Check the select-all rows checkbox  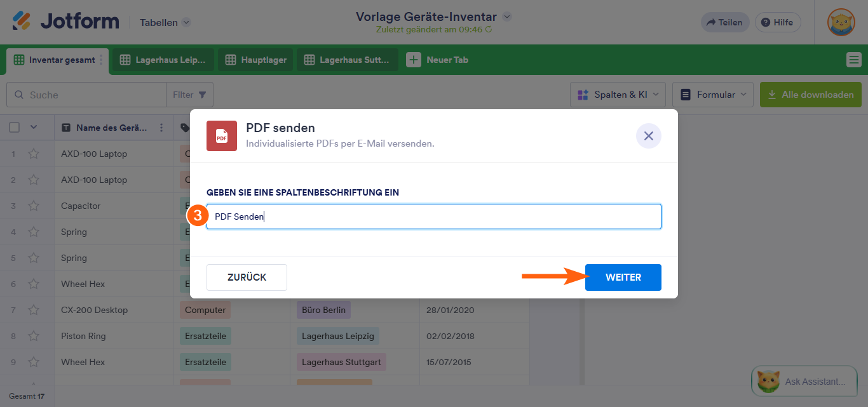(x=14, y=127)
